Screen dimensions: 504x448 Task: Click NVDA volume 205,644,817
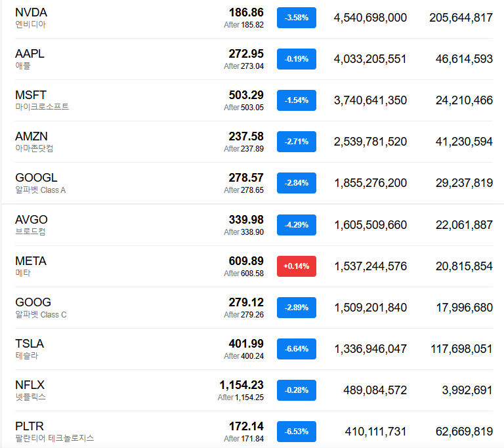tap(461, 18)
